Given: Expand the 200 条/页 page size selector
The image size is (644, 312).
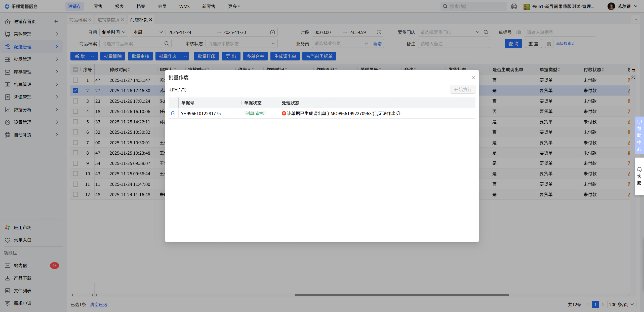Looking at the screenshot, I should pyautogui.click(x=621, y=304).
